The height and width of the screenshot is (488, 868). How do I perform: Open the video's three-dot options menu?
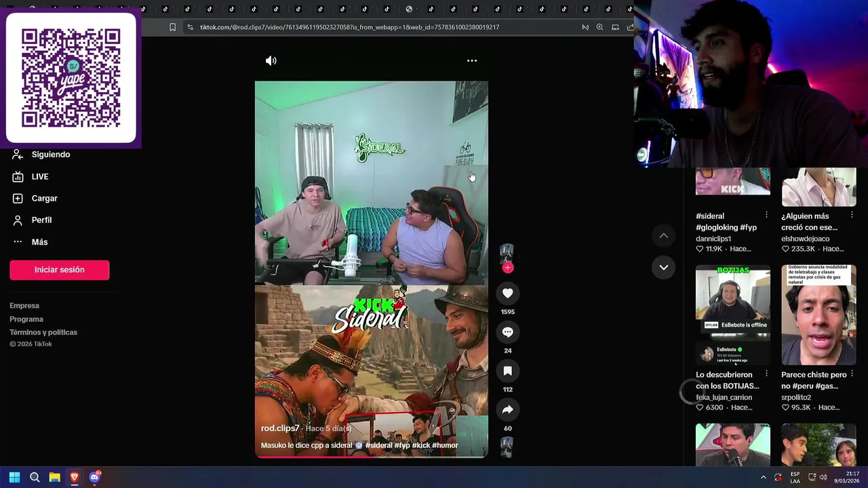(x=472, y=61)
